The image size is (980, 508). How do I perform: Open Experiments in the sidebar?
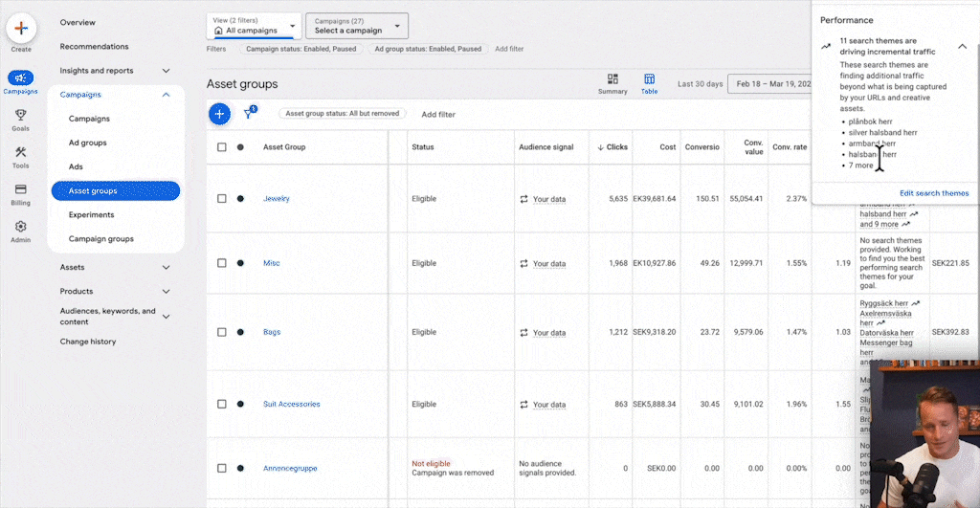[92, 215]
